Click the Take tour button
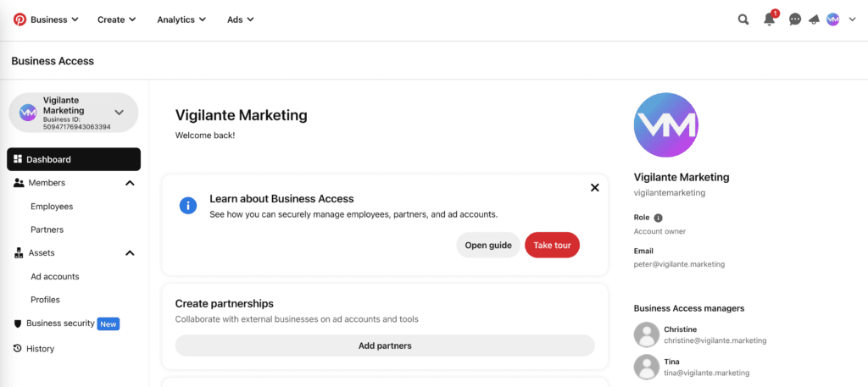Screen dimensions: 868x387 pos(552,246)
